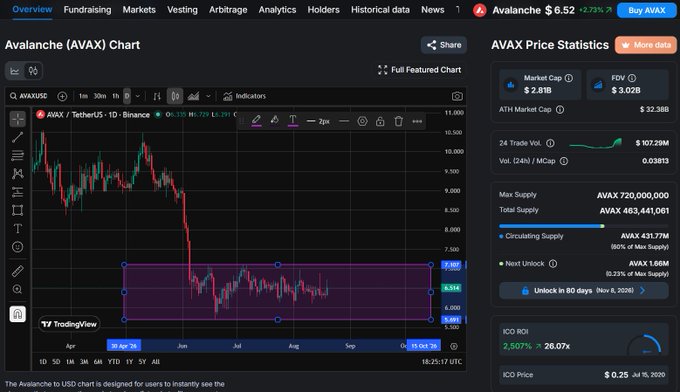680x392 pixels.
Task: Open the Unlock in 80 days link
Action: (x=584, y=291)
